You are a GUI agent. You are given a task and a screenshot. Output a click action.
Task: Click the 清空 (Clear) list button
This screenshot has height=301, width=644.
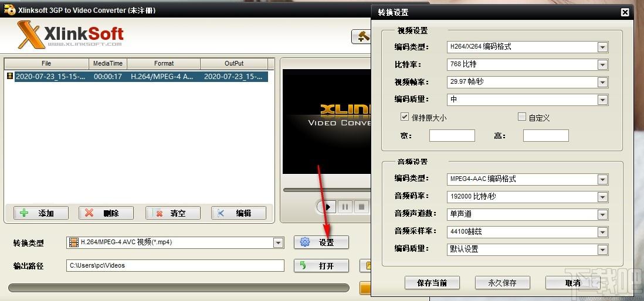click(x=173, y=213)
